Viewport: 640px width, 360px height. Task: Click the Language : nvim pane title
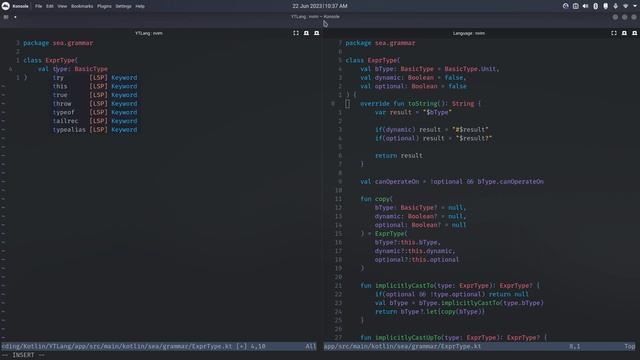[x=469, y=33]
